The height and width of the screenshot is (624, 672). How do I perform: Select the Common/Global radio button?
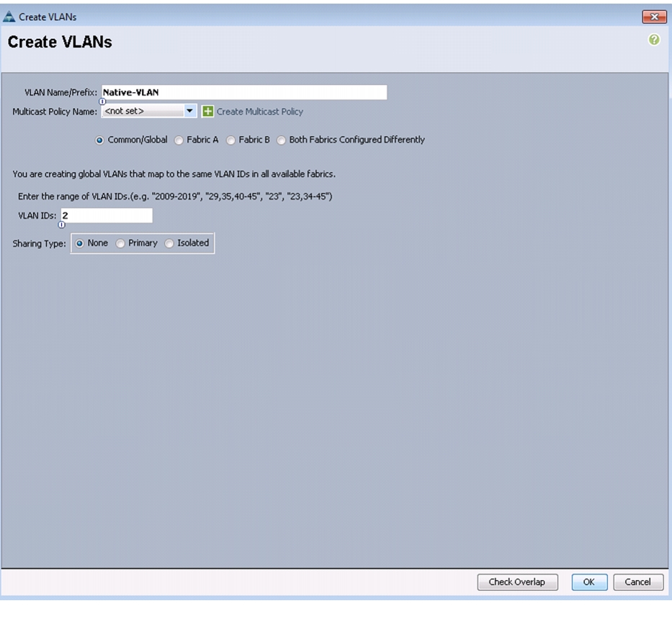click(x=99, y=140)
